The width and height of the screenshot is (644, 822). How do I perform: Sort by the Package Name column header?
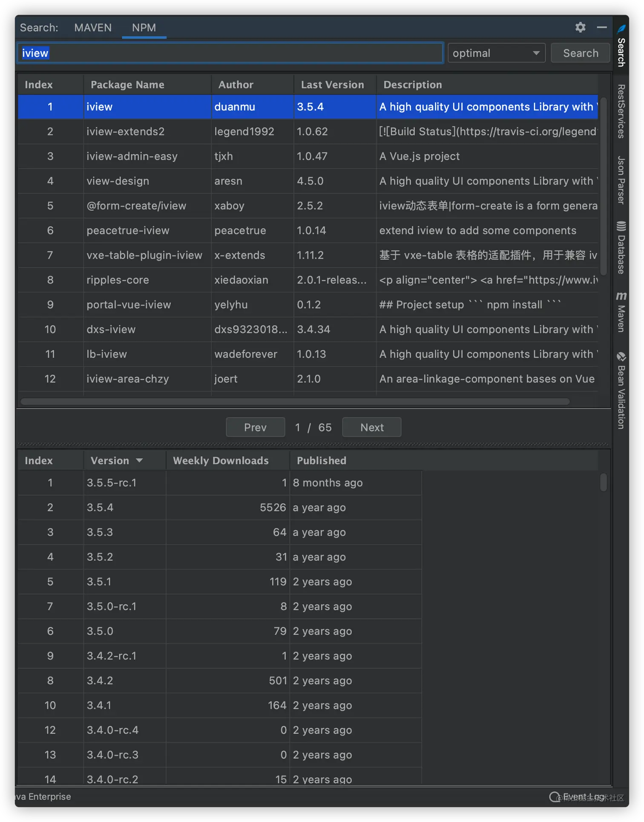(x=147, y=85)
